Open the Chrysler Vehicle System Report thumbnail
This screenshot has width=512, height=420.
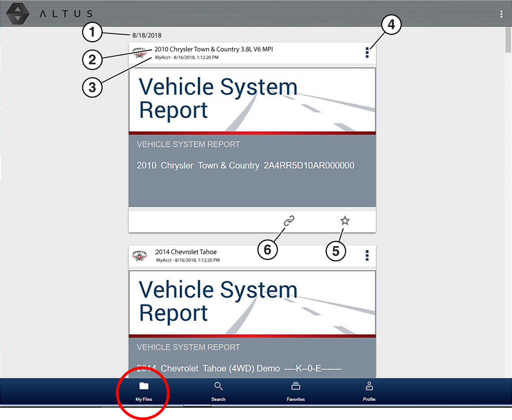252,136
